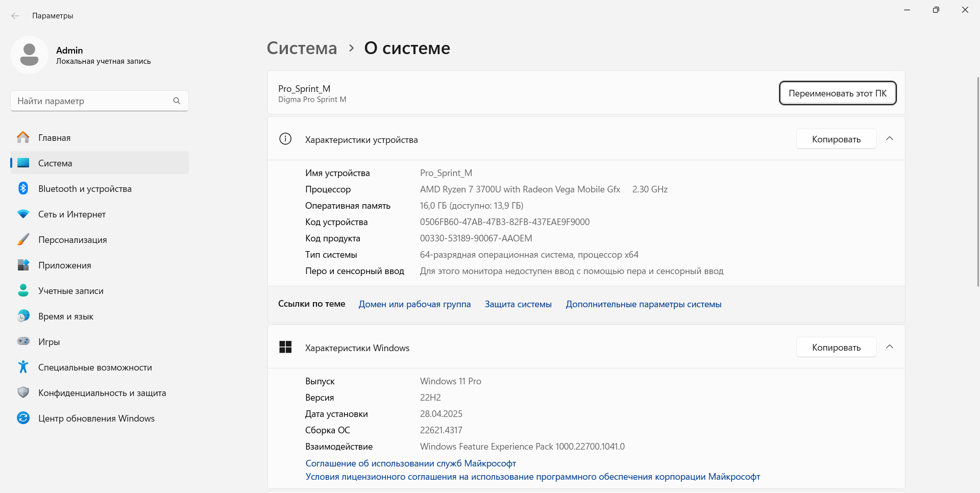980x493 pixels.
Task: Go to Сеть и Интернет
Action: pyautogui.click(x=100, y=214)
